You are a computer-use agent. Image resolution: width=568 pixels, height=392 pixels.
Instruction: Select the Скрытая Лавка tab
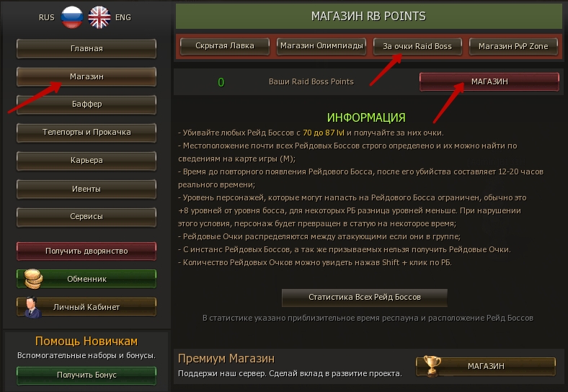[x=225, y=46]
